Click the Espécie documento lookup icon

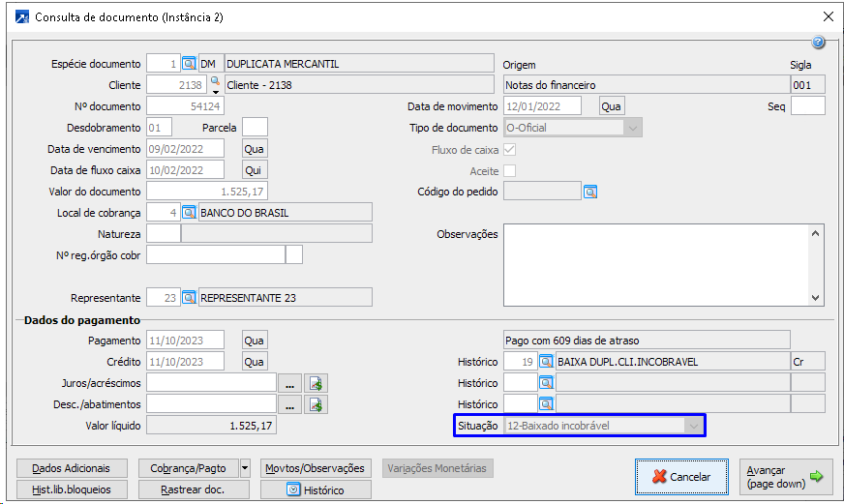pos(189,64)
